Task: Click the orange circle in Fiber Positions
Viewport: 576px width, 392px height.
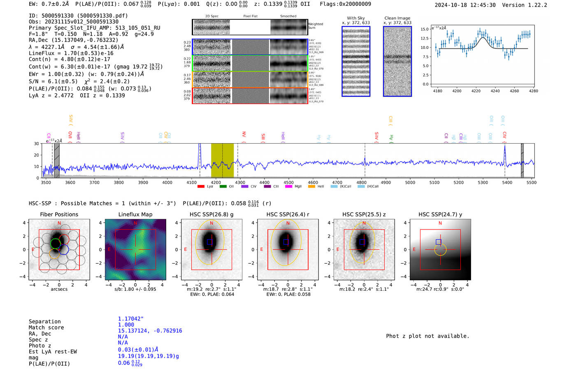Action: (55, 253)
